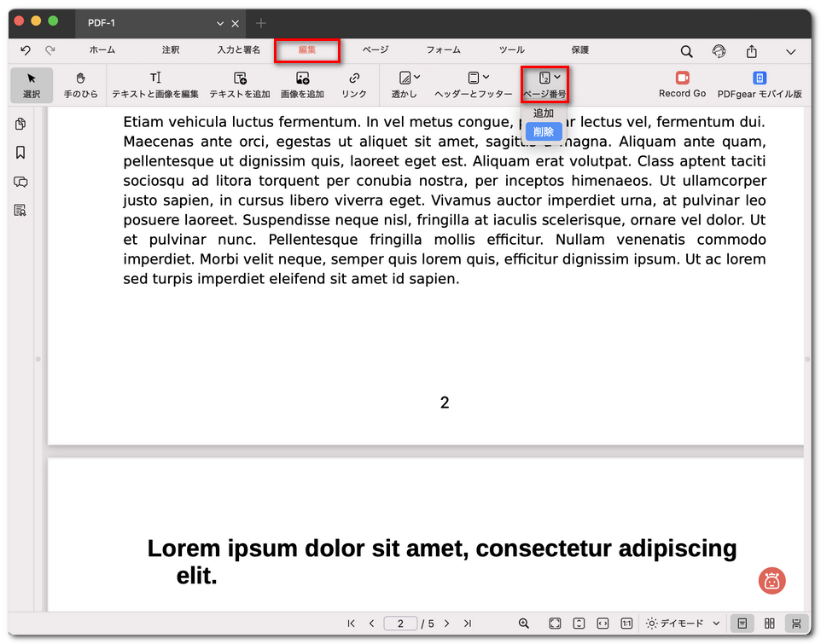Open the comments panel in sidebar
The height and width of the screenshot is (644, 821).
[20, 182]
